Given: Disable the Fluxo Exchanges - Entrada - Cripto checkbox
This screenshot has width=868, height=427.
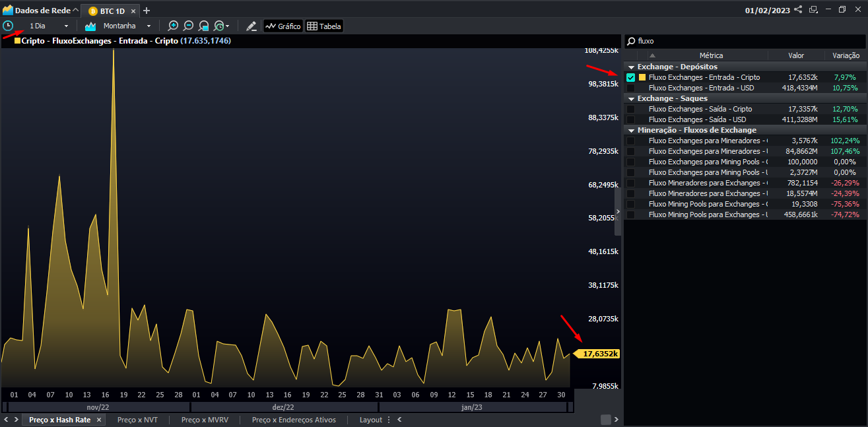Looking at the screenshot, I should [630, 77].
